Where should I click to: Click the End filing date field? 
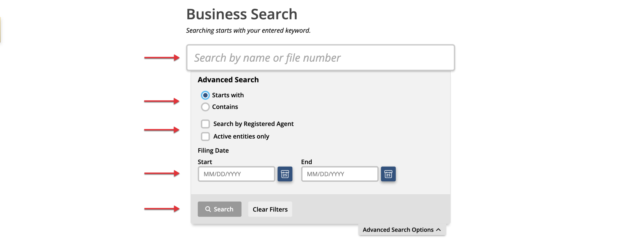340,174
